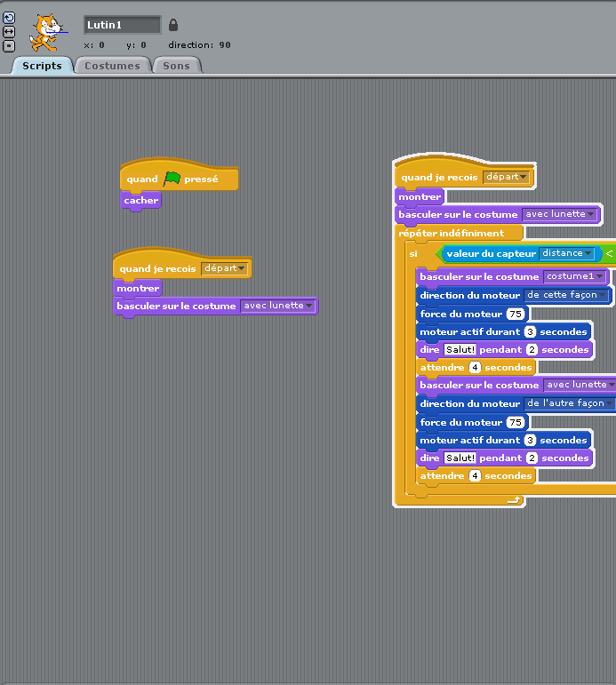
Task: Edit the sprite name field 'Lutin1'
Action: (x=123, y=25)
